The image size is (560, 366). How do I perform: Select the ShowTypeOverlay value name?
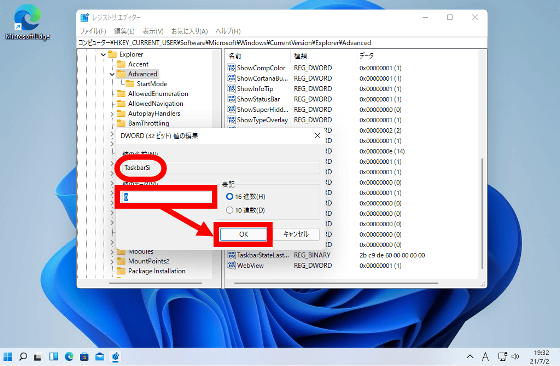(262, 120)
